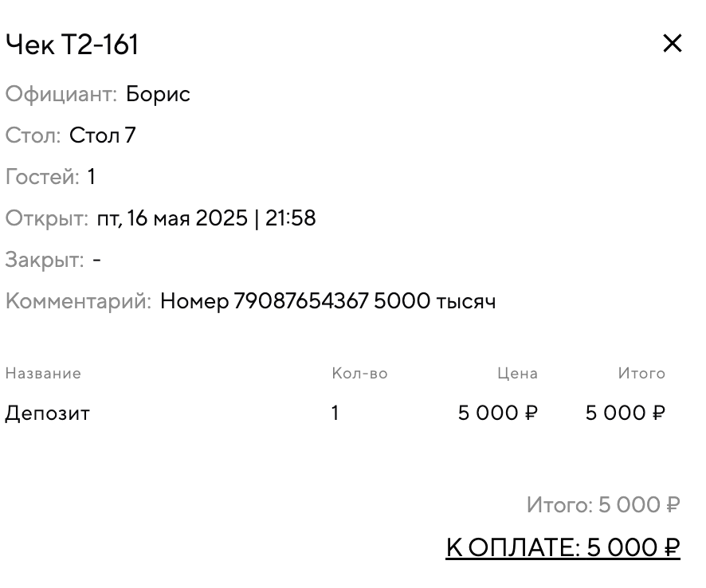The height and width of the screenshot is (588, 706).
Task: Click the receipt title Чек Т2-161
Action: tap(73, 45)
